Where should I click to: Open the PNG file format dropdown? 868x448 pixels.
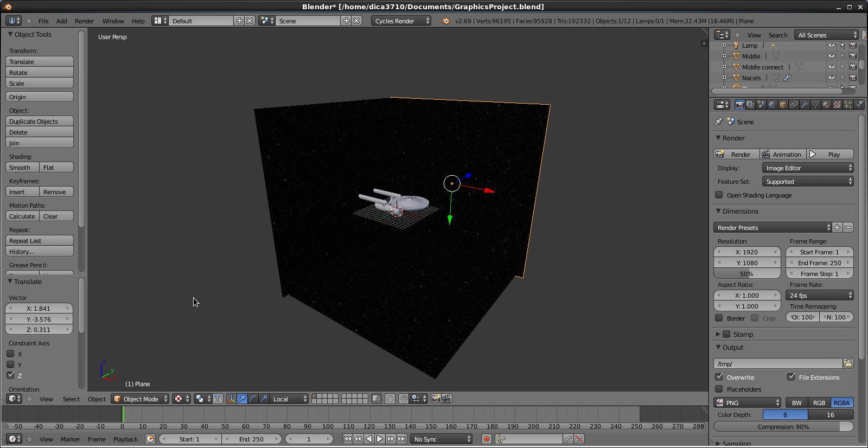point(747,402)
